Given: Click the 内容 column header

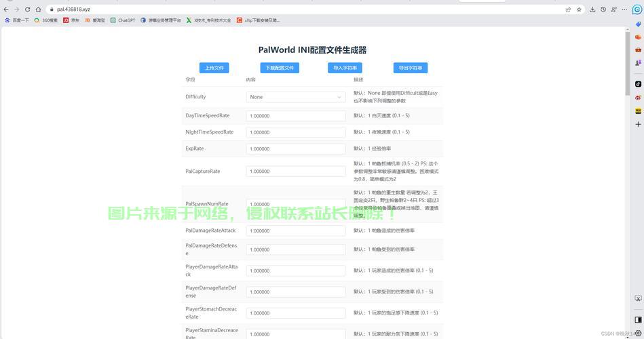Looking at the screenshot, I should (x=250, y=79).
